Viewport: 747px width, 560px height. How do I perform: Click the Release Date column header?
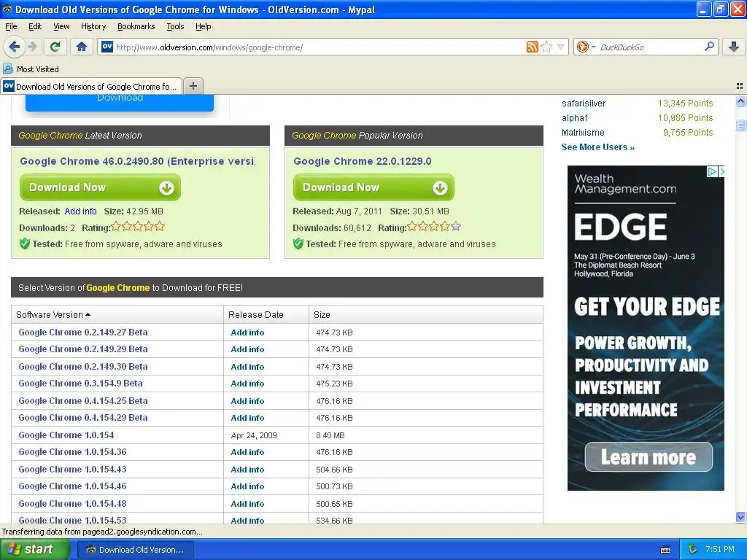tap(266, 315)
